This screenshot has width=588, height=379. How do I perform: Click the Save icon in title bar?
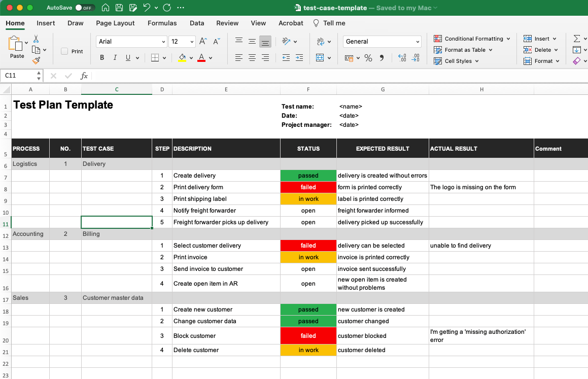point(119,8)
